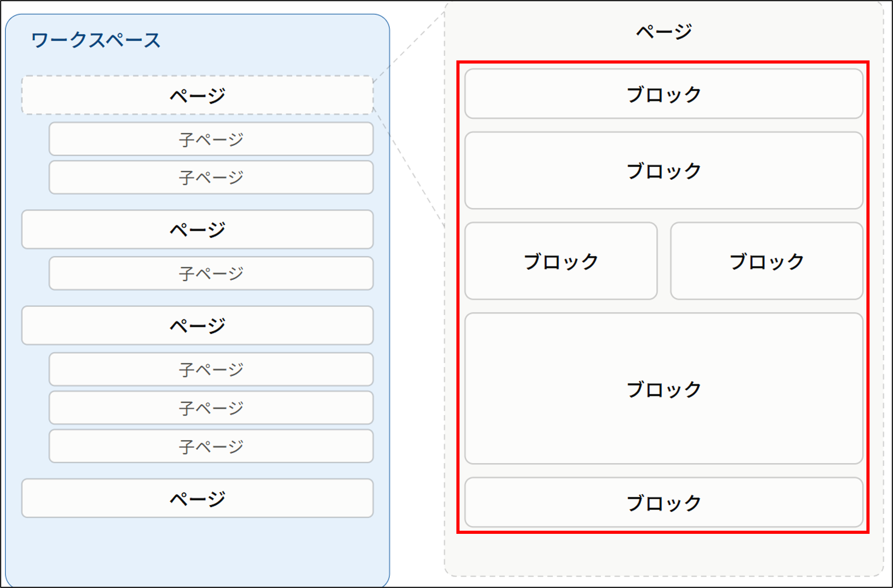
Task: Click the ページ title of the right panel
Action: tap(664, 32)
